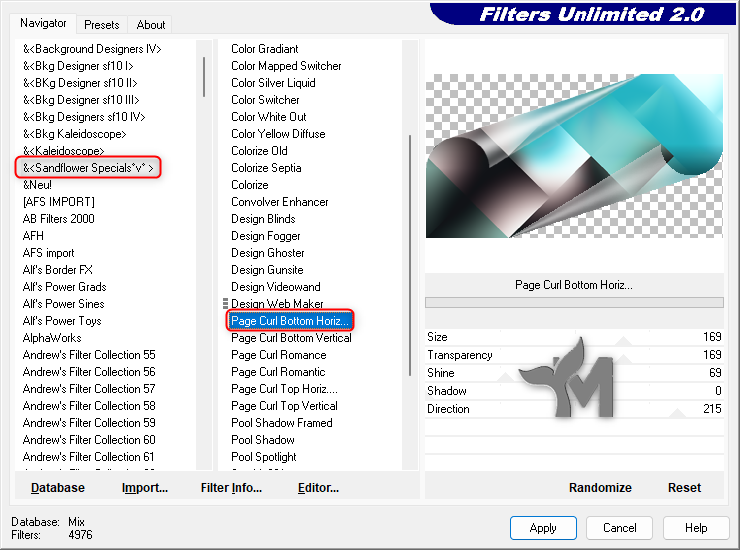
Task: Choose the Page Curl Romance filter
Action: pos(278,355)
